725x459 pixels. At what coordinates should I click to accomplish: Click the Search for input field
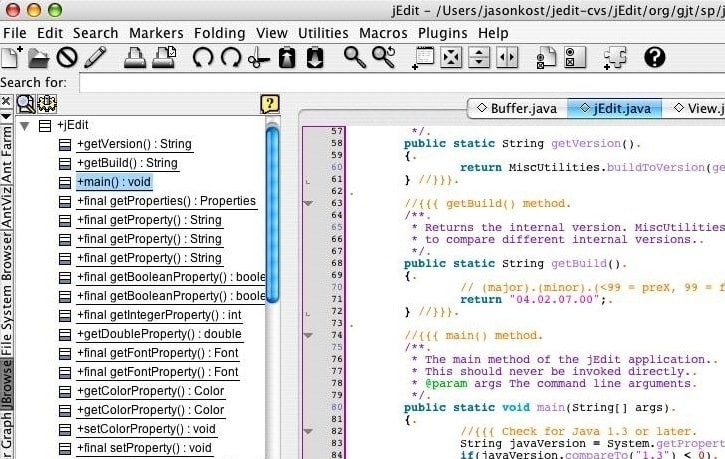(400, 82)
